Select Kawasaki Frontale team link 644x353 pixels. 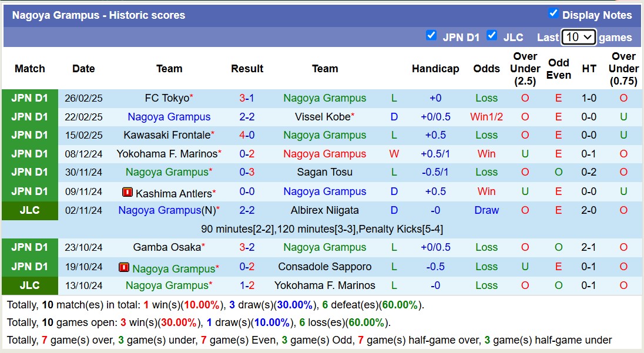pyautogui.click(x=167, y=135)
